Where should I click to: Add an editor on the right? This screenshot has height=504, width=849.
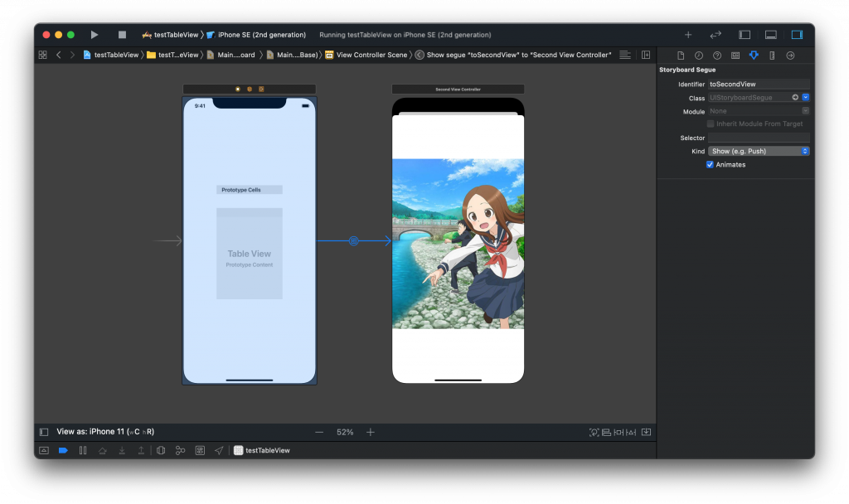click(646, 55)
